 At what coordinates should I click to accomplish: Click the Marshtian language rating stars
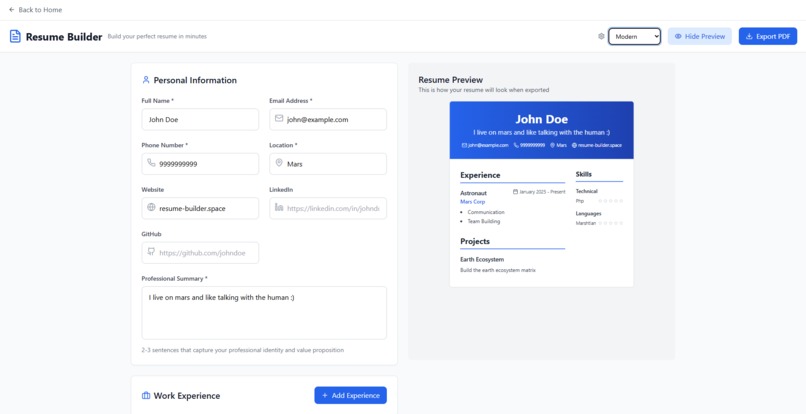click(x=611, y=223)
